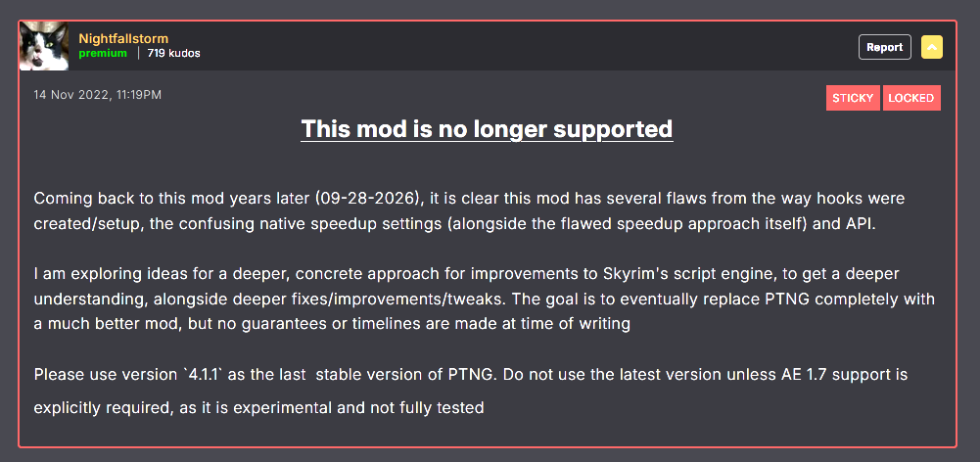980x462 pixels.
Task: Collapse the comment with the yellow chevron
Action: coord(932,47)
